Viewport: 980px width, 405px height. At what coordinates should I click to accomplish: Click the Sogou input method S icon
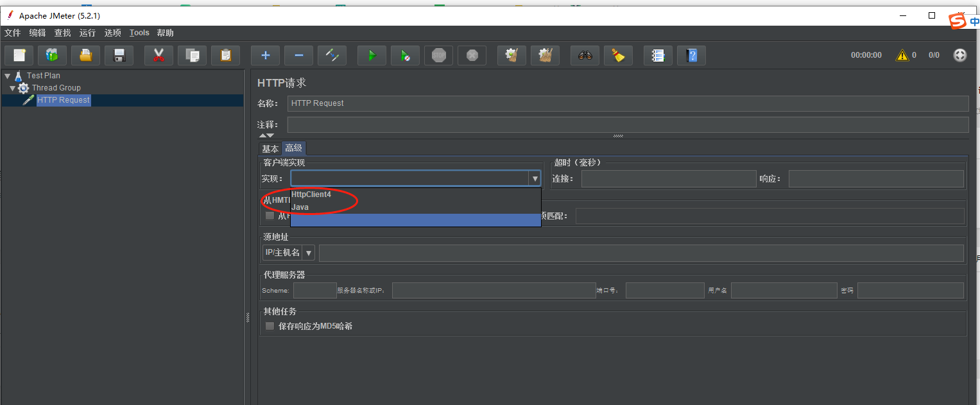pyautogui.click(x=958, y=21)
